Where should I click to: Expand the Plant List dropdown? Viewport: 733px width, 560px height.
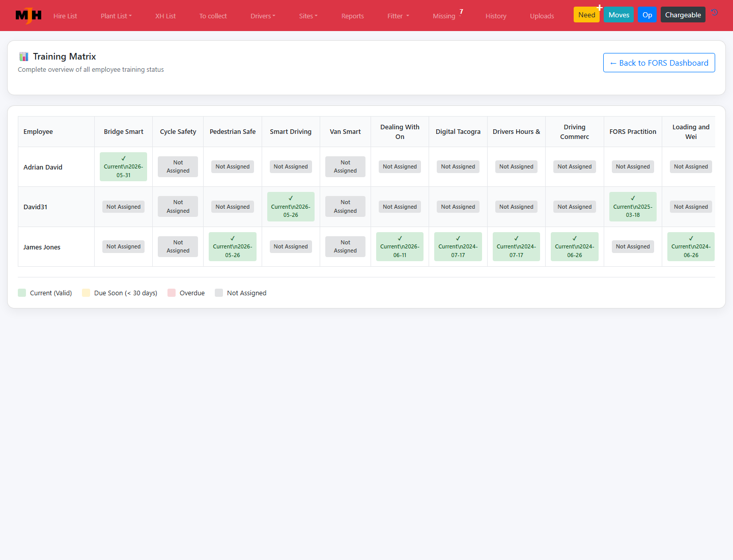click(116, 16)
